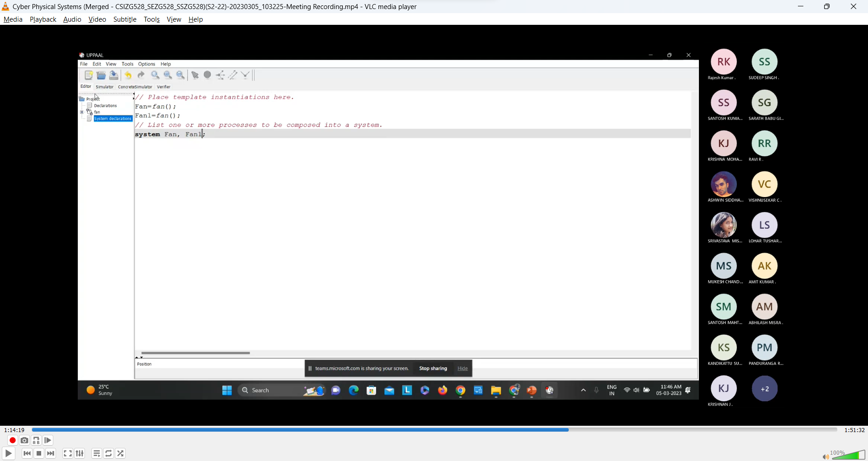Open the UPPAAL Help menu
This screenshot has height=461, width=868.
point(166,64)
